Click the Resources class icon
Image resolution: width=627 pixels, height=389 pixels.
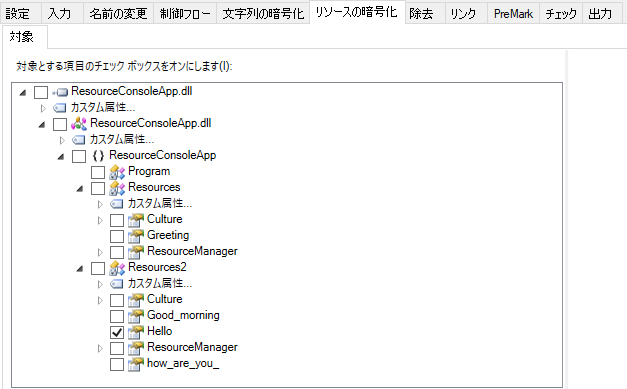pos(117,188)
